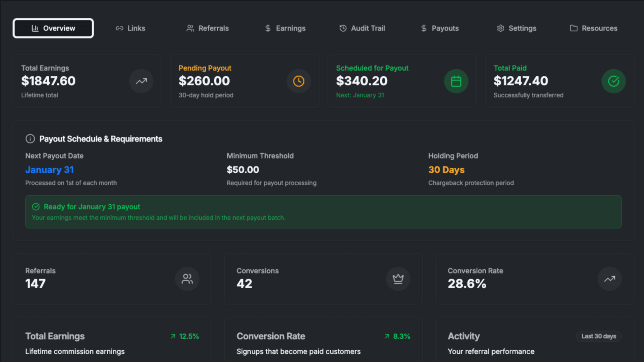Click the green checkmark icon on Total Paid card
The height and width of the screenshot is (362, 644).
point(613,81)
